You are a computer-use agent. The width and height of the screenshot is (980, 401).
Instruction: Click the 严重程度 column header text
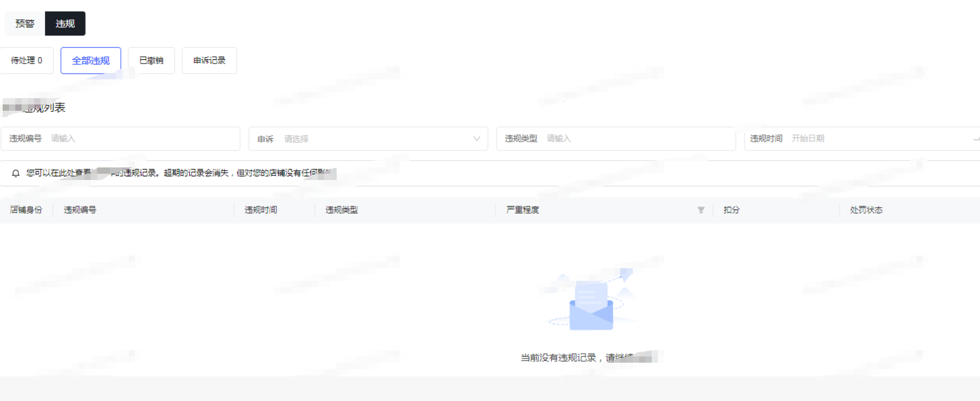click(523, 210)
